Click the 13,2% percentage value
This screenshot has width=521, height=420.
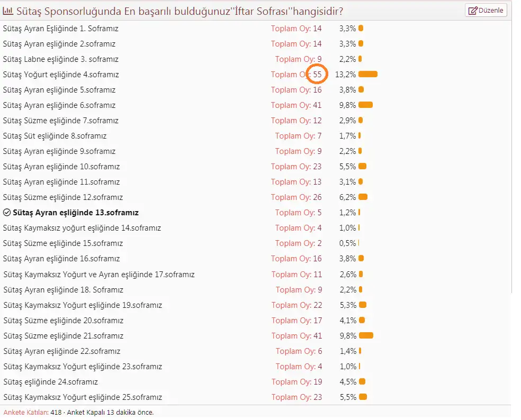[345, 75]
